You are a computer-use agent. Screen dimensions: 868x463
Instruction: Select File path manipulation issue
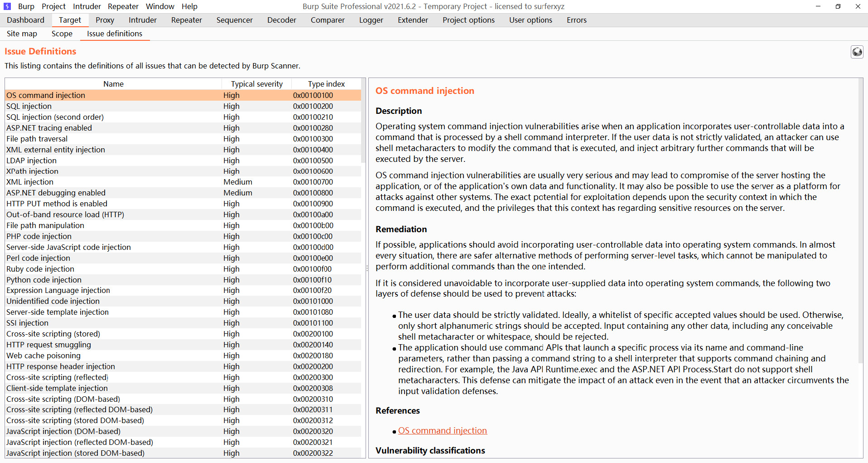click(x=183, y=225)
